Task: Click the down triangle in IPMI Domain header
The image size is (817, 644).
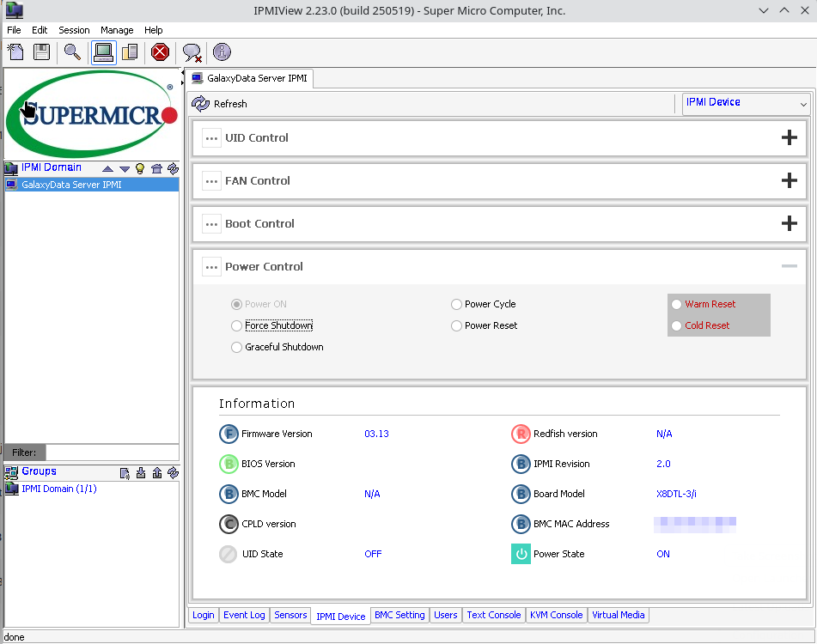Action: (124, 168)
